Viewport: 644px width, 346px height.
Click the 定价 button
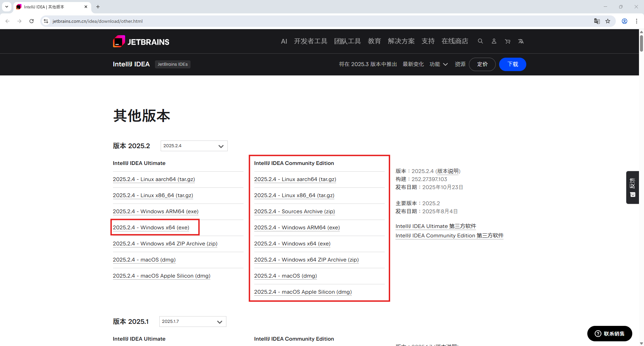pos(482,64)
